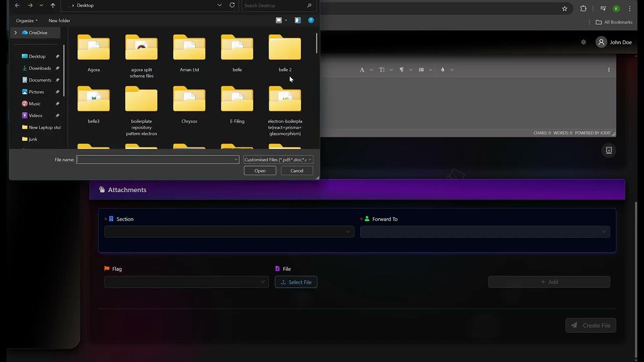Image resolution: width=644 pixels, height=362 pixels.
Task: Go forward in the file dialog
Action: [x=30, y=5]
